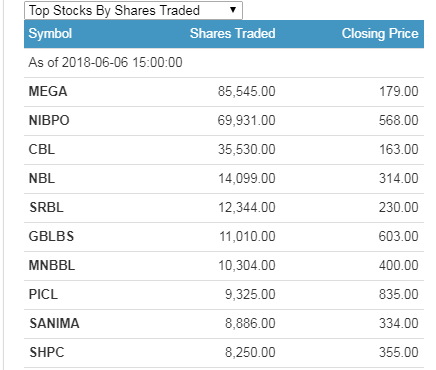Click the Shares Traded column header
Screen dimensions: 436x370
tap(233, 33)
